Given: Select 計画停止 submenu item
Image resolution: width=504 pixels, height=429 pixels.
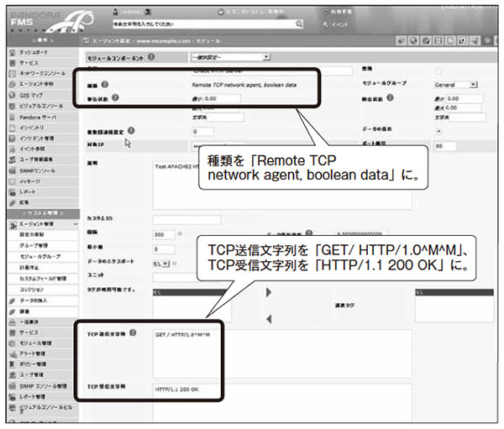Looking at the screenshot, I should click(29, 267).
